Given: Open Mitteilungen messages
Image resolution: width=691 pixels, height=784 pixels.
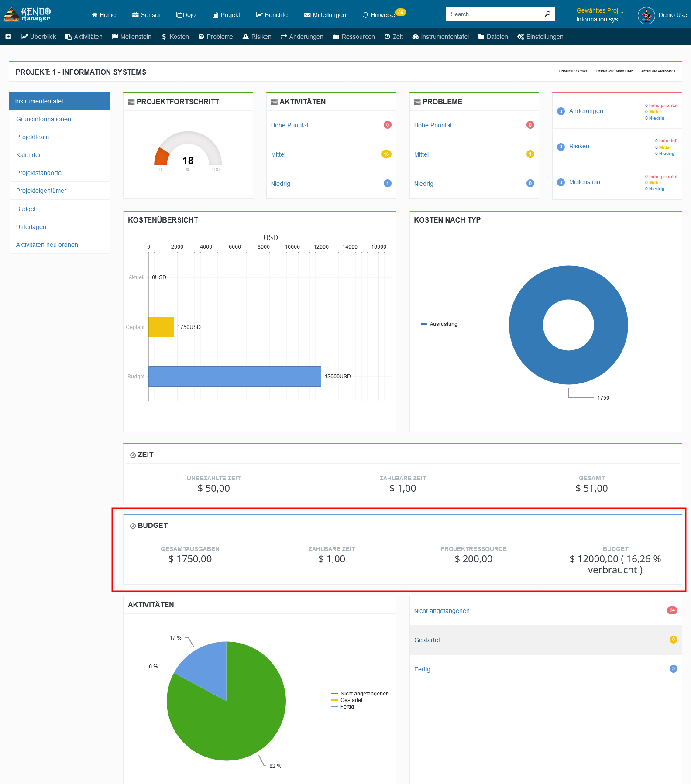Looking at the screenshot, I should click(325, 15).
